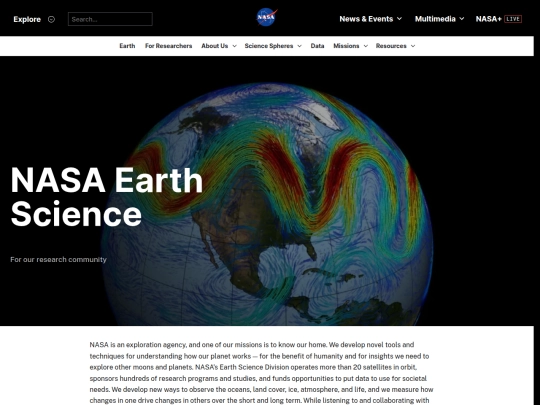Viewport: 540px width, 405px height.
Task: Open the Missions menu
Action: pyautogui.click(x=346, y=46)
